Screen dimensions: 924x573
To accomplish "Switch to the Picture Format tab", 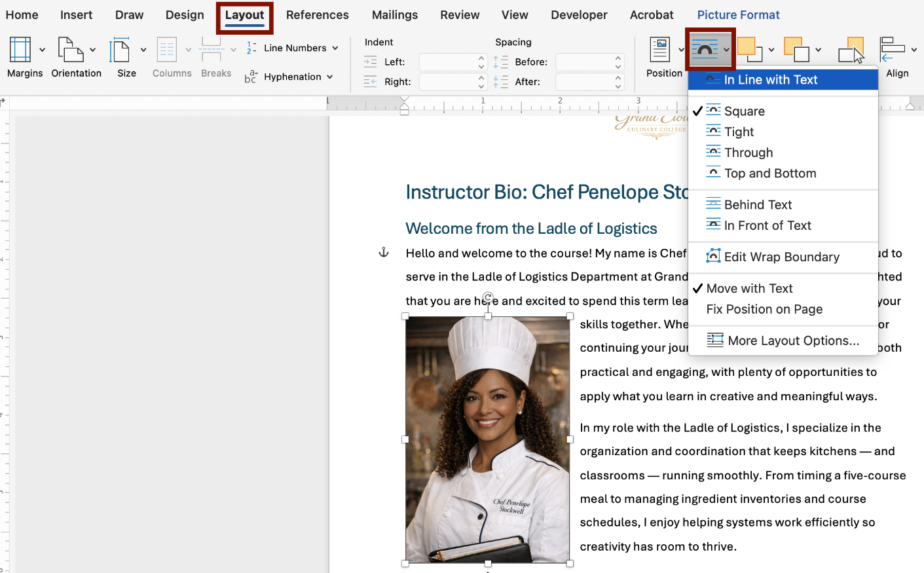I will click(x=738, y=14).
